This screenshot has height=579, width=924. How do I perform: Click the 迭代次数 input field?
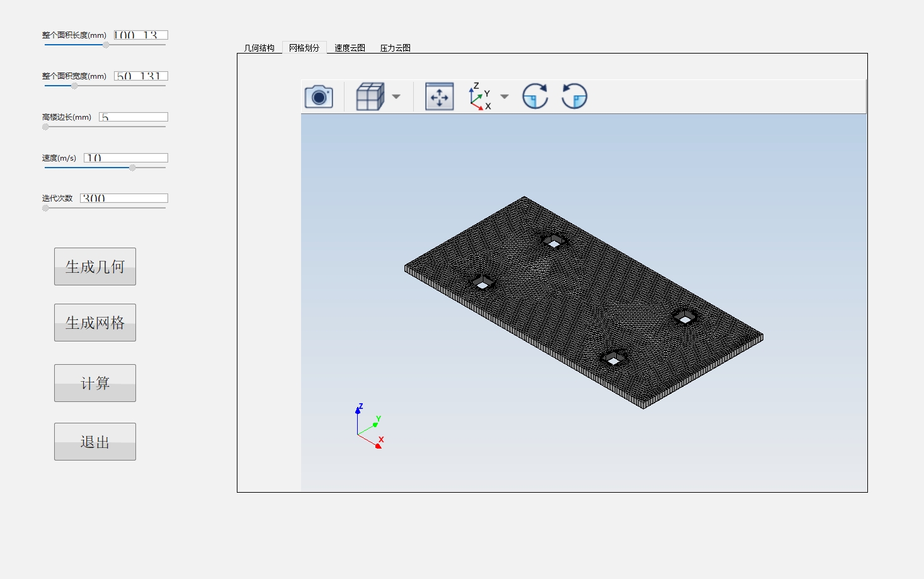click(124, 198)
